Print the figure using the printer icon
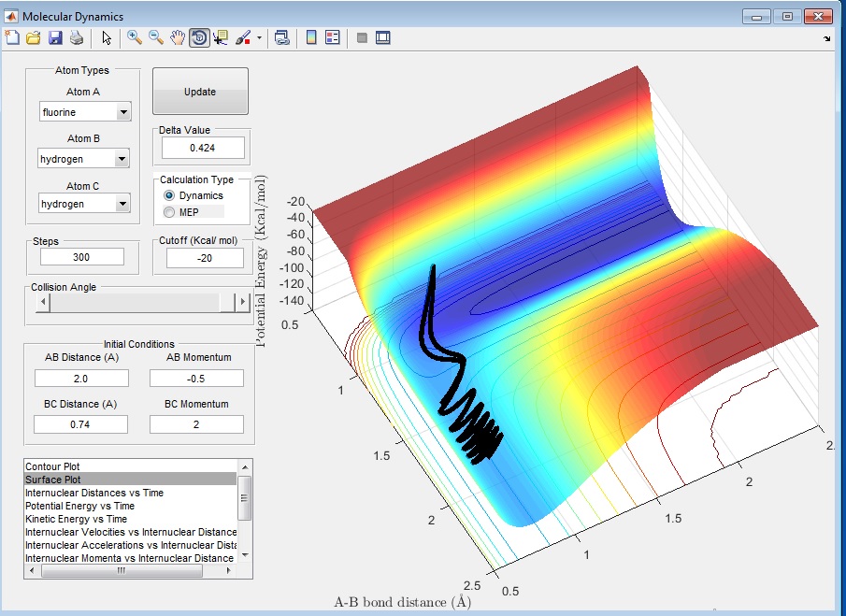This screenshot has height=616, width=846. point(76,37)
